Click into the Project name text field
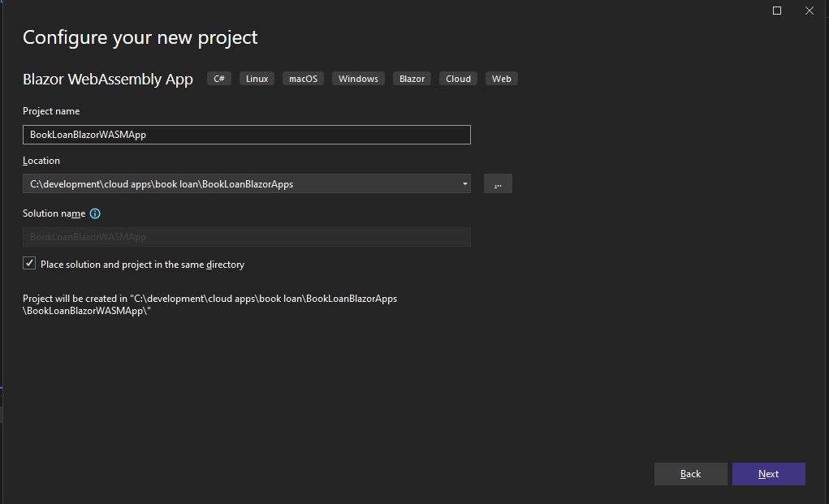Screen dimensions: 829x504 click(x=246, y=135)
